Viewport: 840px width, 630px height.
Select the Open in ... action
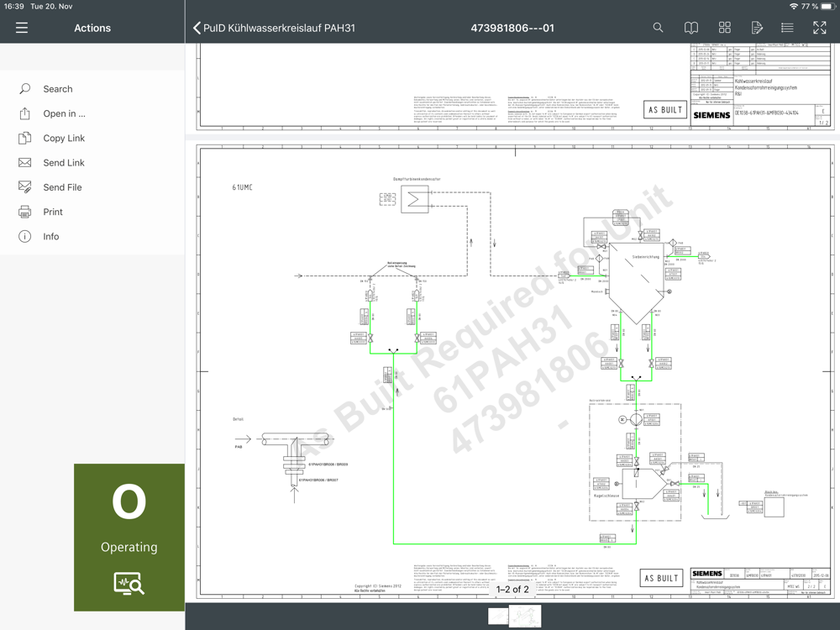click(92, 113)
